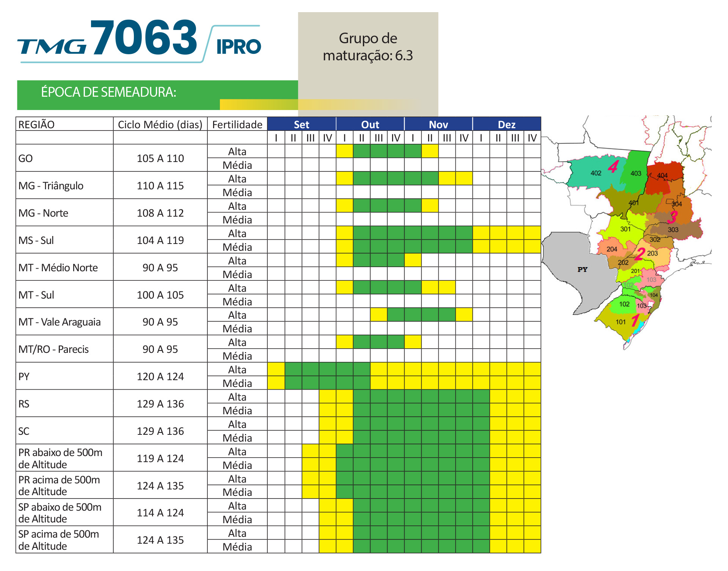The width and height of the screenshot is (728, 571).
Task: Click map zone 204
Action: pyautogui.click(x=611, y=249)
